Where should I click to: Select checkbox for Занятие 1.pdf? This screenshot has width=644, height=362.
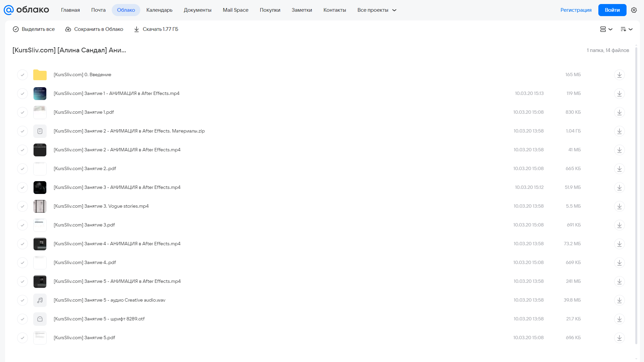22,112
